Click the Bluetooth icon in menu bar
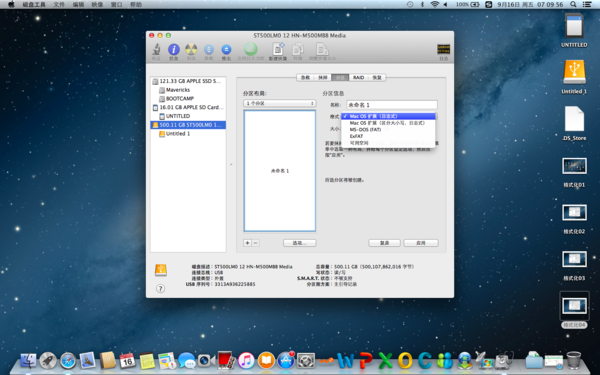Image resolution: width=600 pixels, height=375 pixels. (x=422, y=5)
